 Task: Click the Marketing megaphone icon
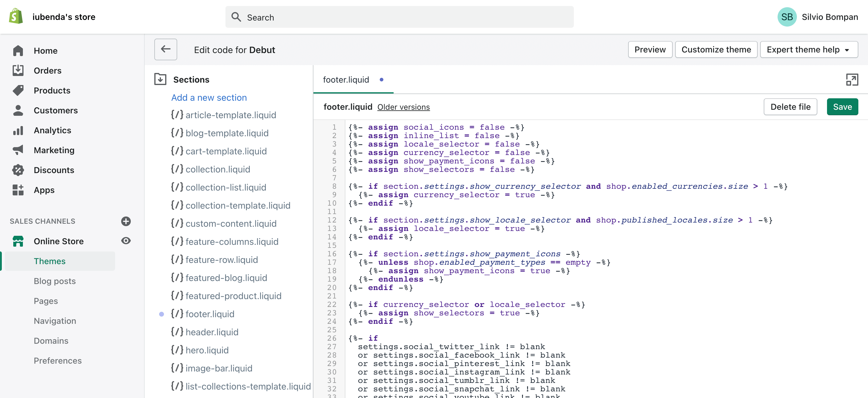[18, 150]
